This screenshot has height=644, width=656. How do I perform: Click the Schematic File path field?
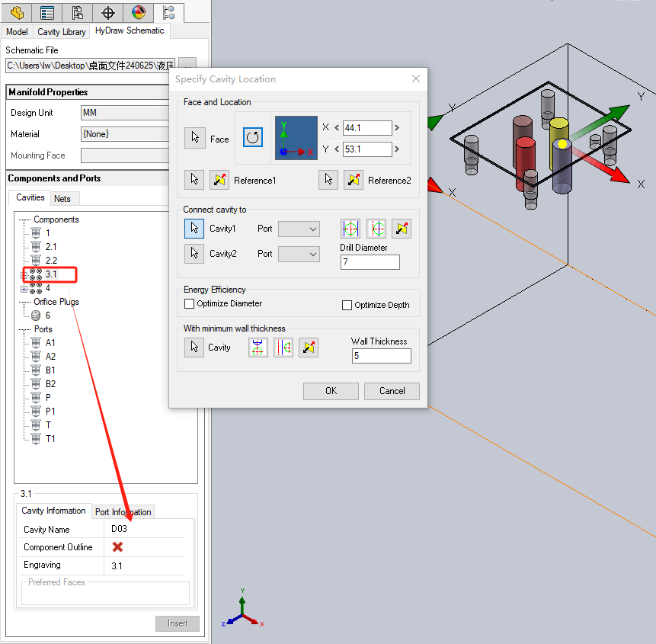91,66
